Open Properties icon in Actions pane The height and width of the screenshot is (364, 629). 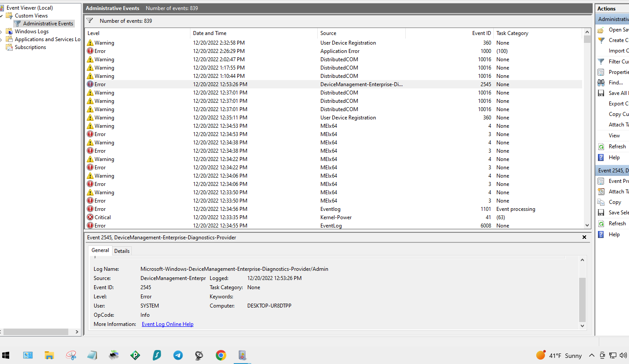[x=601, y=72]
